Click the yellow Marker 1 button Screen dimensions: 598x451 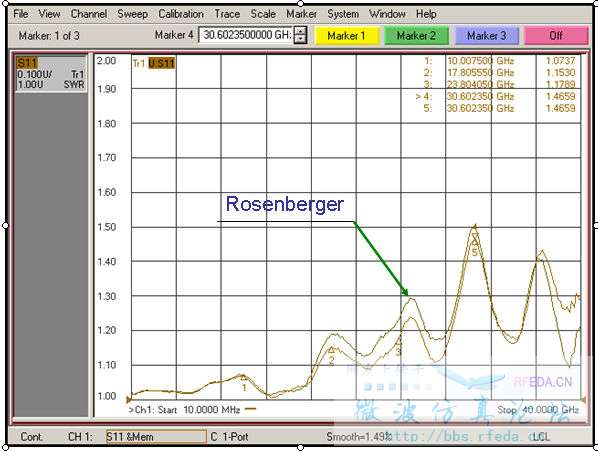click(x=347, y=36)
